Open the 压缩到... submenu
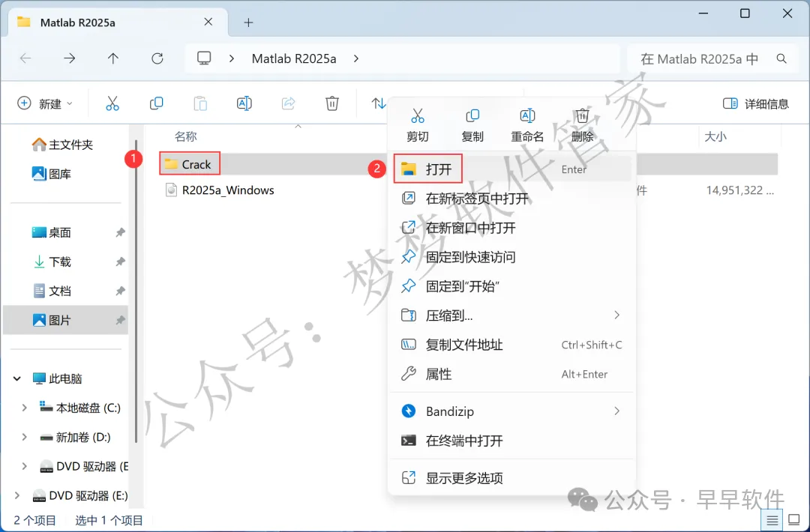The height and width of the screenshot is (532, 810). pos(511,315)
